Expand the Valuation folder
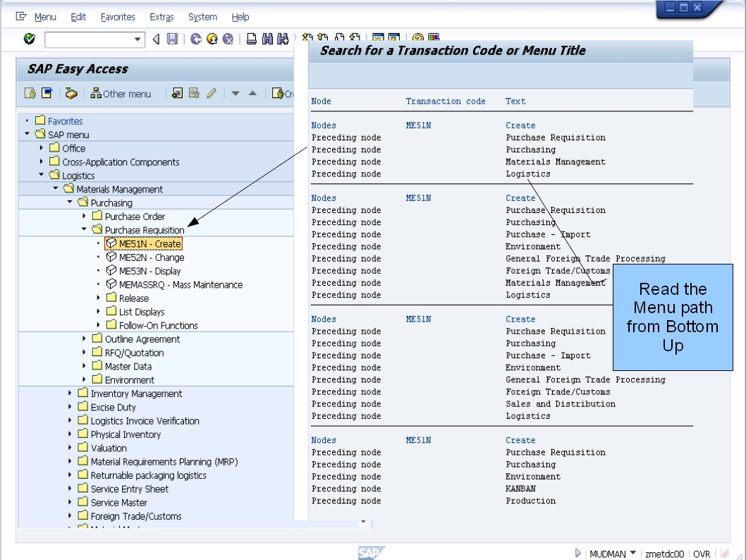The image size is (746, 560). [70, 448]
